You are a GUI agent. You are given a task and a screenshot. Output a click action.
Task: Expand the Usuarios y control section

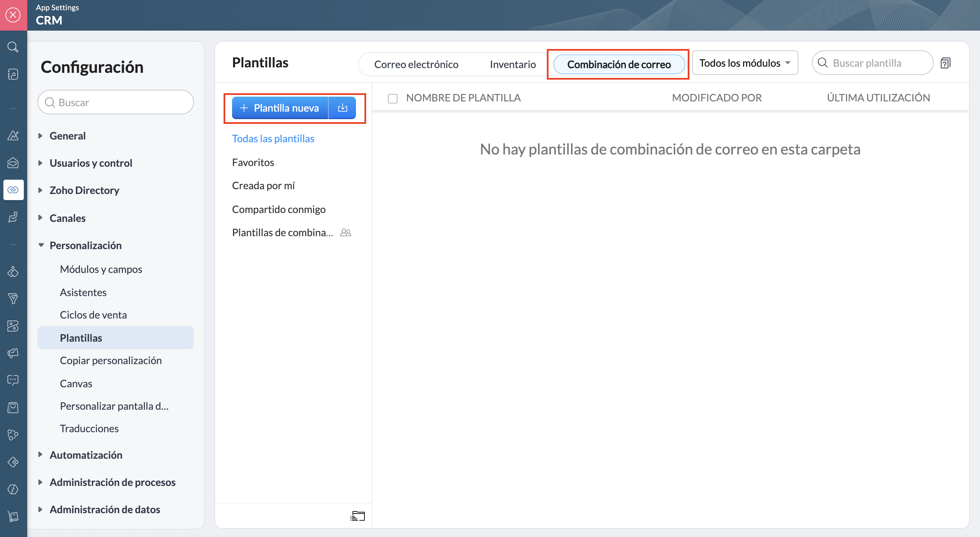[40, 163]
